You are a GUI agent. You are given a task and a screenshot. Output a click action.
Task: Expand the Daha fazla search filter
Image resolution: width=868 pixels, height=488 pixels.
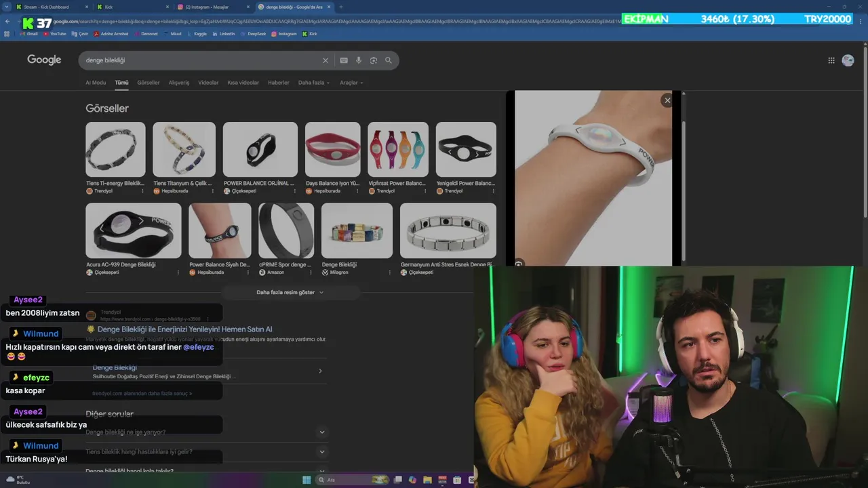point(314,83)
